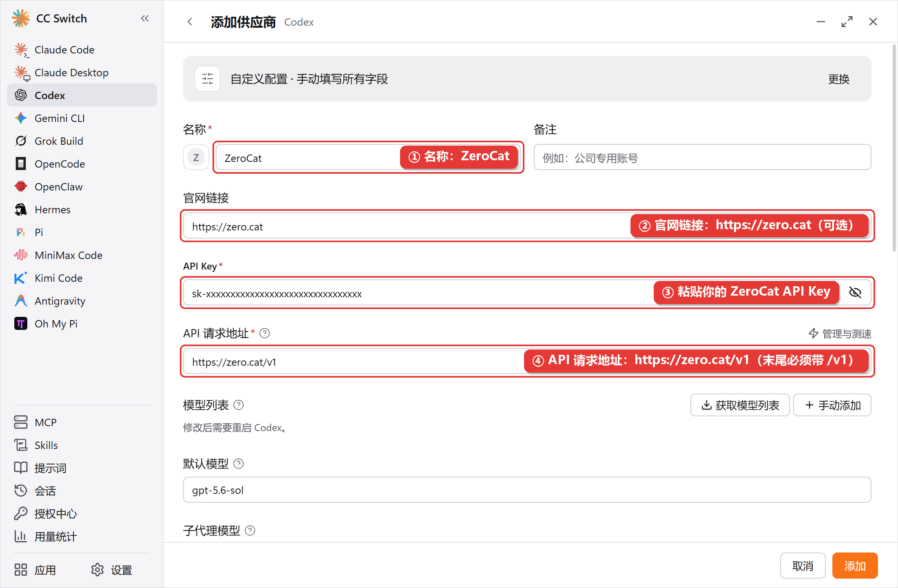
Task: Click 手动添加 to add a model manually
Action: pyautogui.click(x=832, y=405)
